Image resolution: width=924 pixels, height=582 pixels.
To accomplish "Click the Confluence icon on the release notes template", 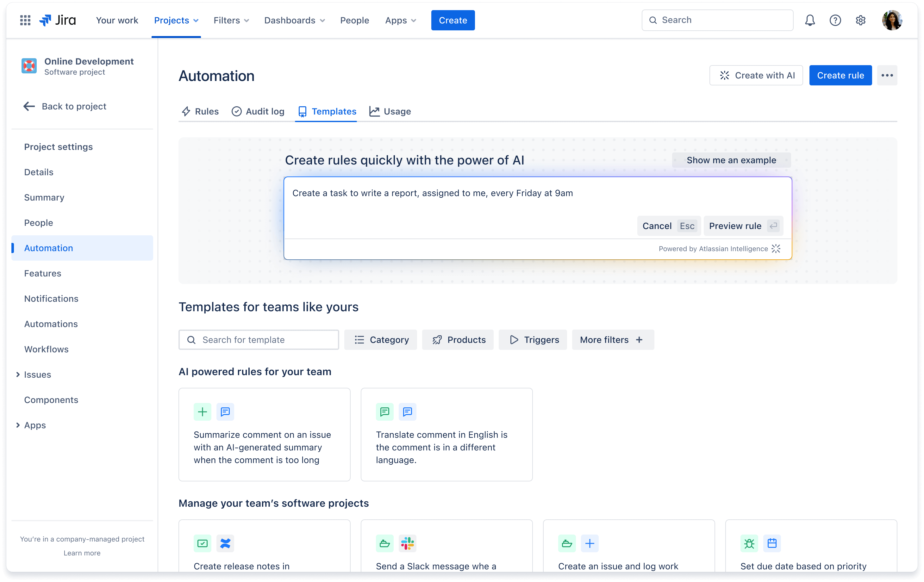I will tap(225, 543).
